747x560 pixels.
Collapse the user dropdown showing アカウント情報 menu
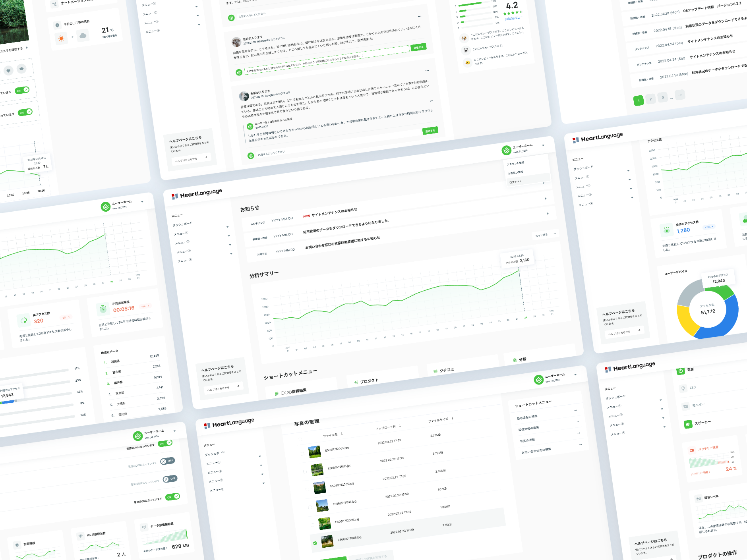[543, 145]
